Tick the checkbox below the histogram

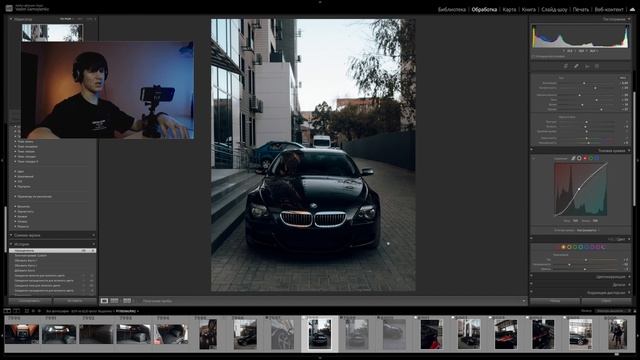(x=533, y=56)
